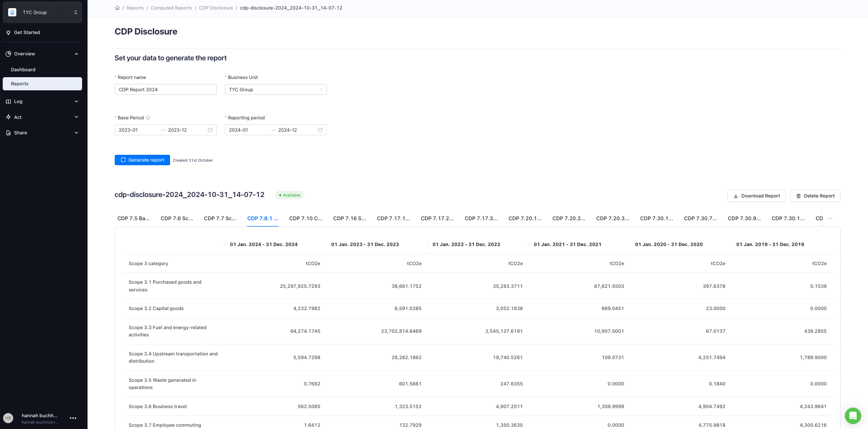Click the HB user avatar

8,418
